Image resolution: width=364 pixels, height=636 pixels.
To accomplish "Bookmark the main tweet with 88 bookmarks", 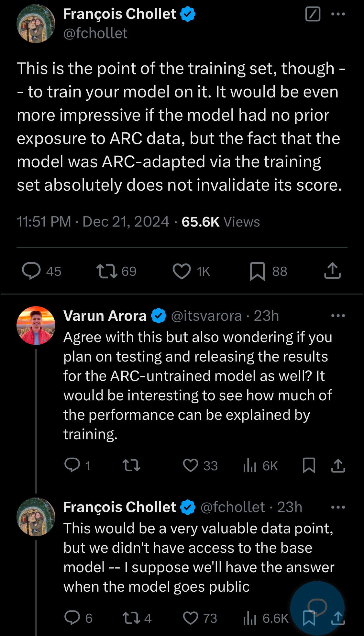I will (257, 271).
